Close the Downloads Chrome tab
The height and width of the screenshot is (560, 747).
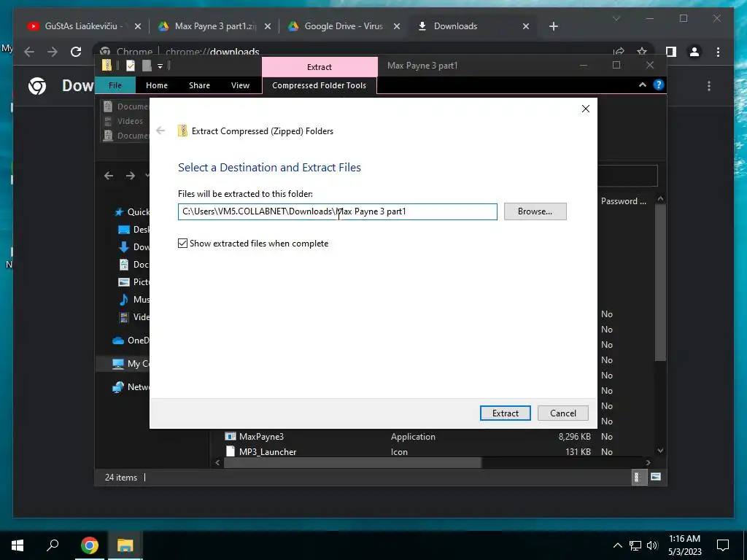526,26
